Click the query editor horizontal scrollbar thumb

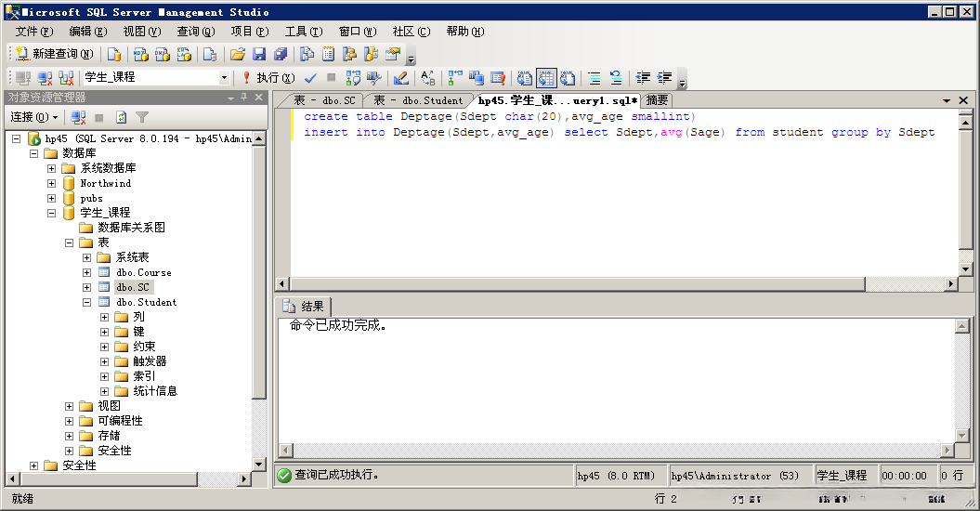tap(577, 284)
